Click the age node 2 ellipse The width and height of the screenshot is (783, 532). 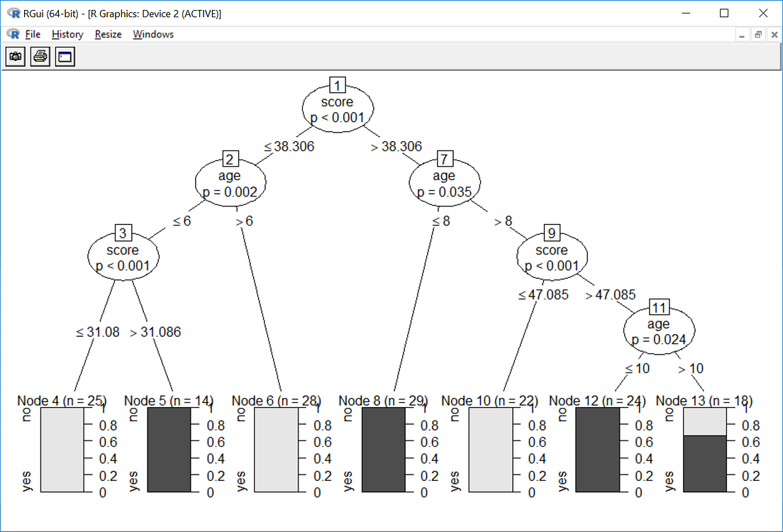click(x=231, y=182)
